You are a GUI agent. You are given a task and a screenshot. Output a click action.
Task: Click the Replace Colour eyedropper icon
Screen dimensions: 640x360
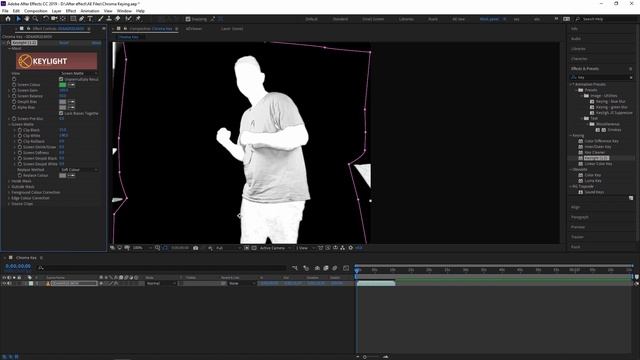[x=71, y=175]
